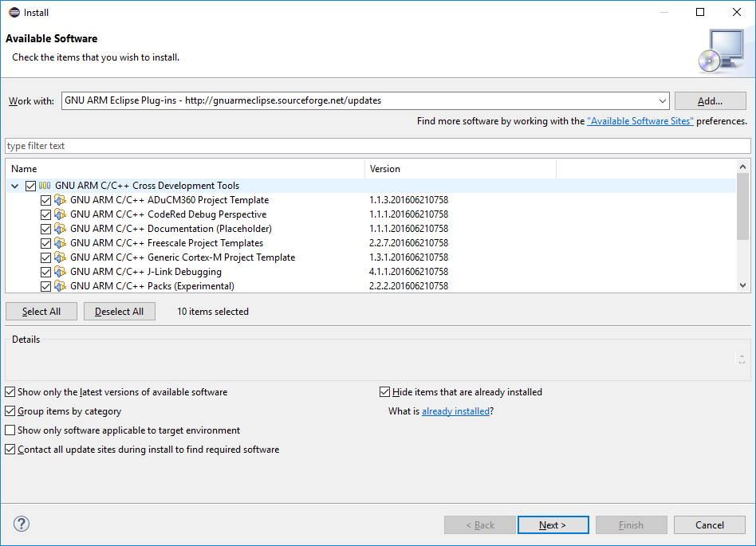Viewport: 756px width, 546px height.
Task: Click the type filter text field
Action: pos(377,146)
